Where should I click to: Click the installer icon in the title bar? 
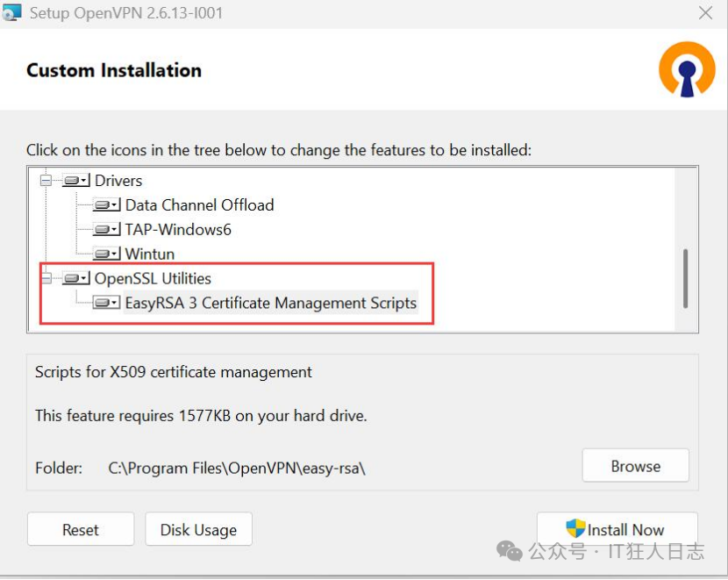pyautogui.click(x=11, y=12)
